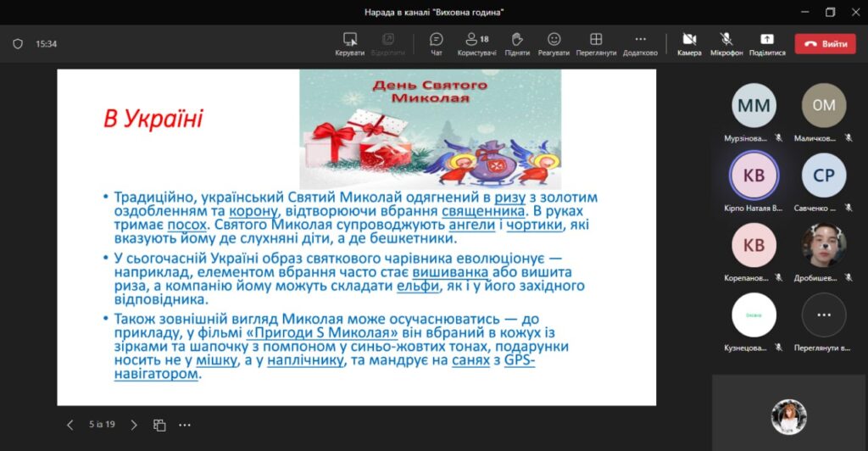Follow the вишиванка hyperlink
The width and height of the screenshot is (868, 451).
tap(451, 272)
